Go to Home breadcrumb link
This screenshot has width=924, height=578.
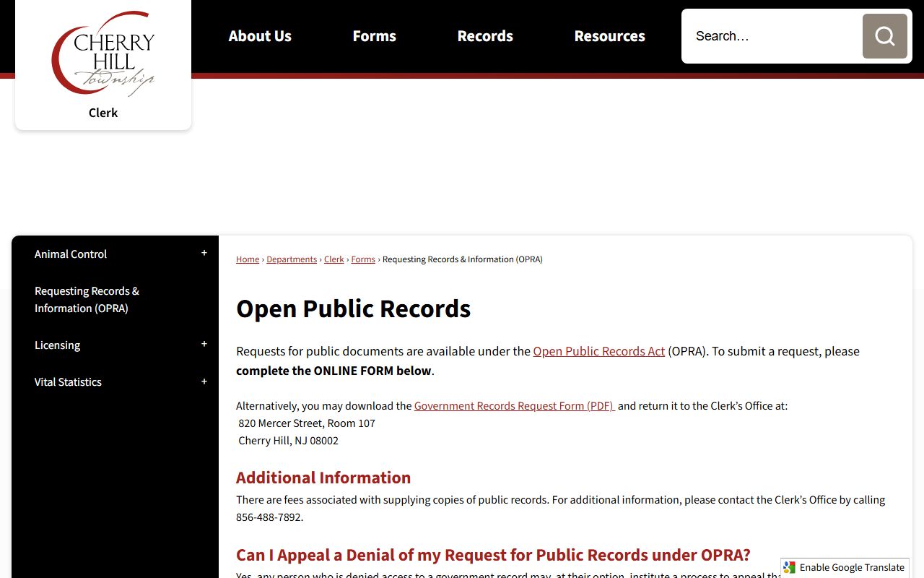pyautogui.click(x=248, y=259)
